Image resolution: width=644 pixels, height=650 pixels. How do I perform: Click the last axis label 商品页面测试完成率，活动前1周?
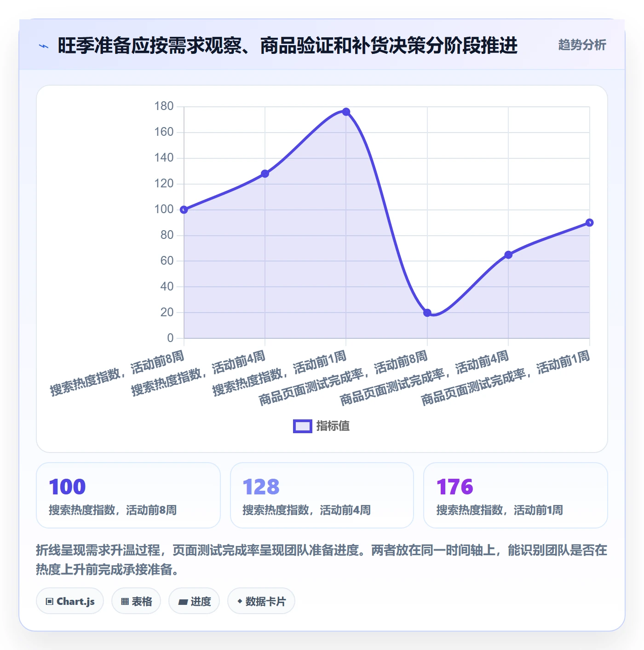[x=505, y=378]
